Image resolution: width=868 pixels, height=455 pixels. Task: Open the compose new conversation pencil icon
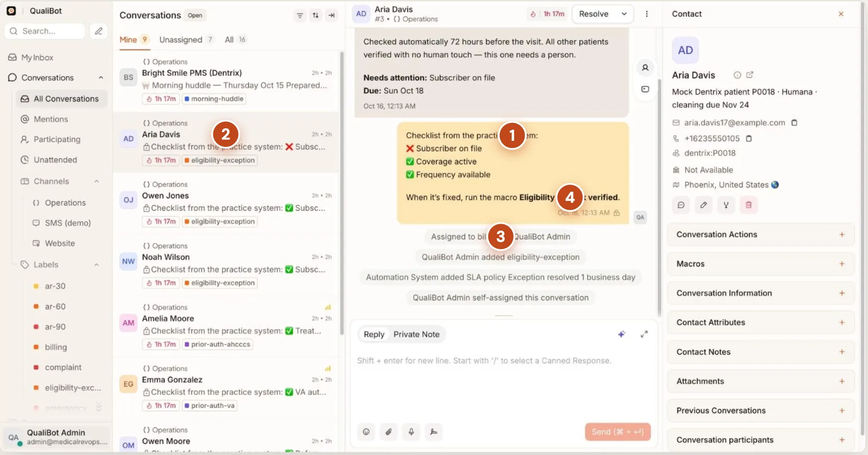[x=98, y=31]
